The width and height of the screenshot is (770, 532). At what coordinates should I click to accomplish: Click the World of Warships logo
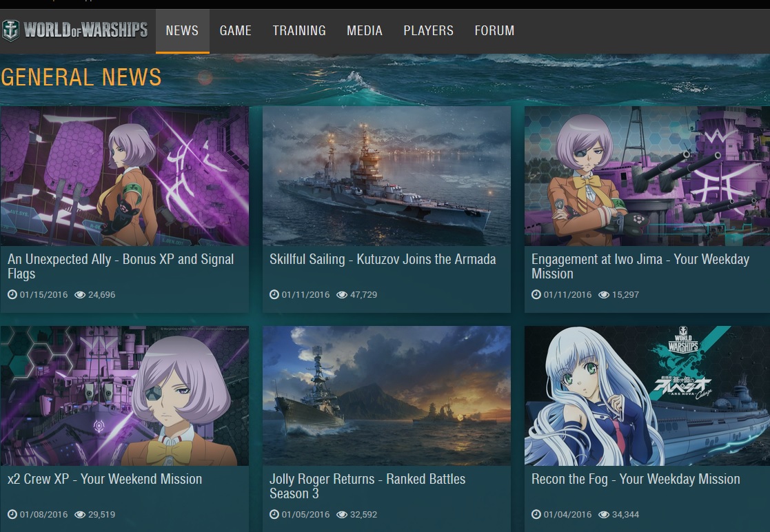coord(74,30)
